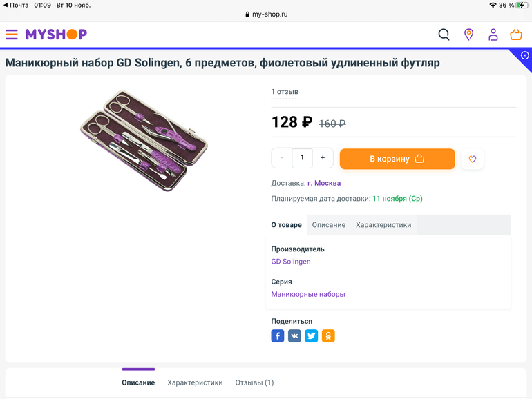Viewport: 532px width, 399px height.
Task: Click the MYSHOP logo
Action: [x=56, y=35]
